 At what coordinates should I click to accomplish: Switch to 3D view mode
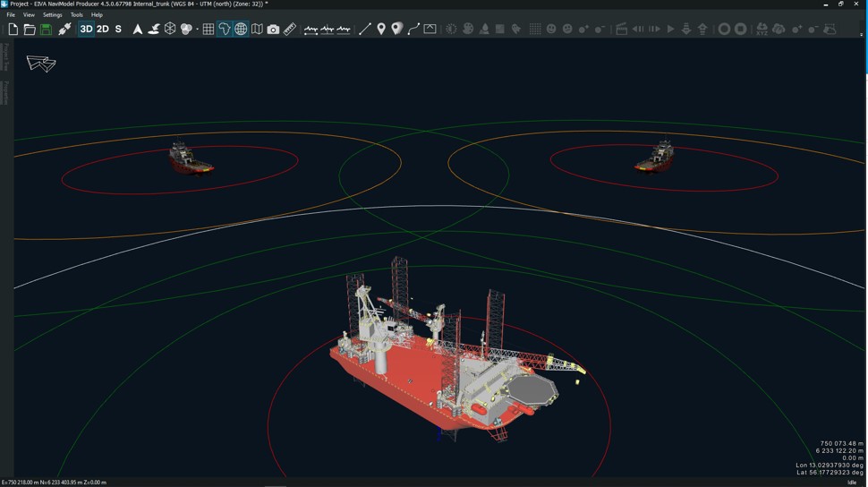86,30
